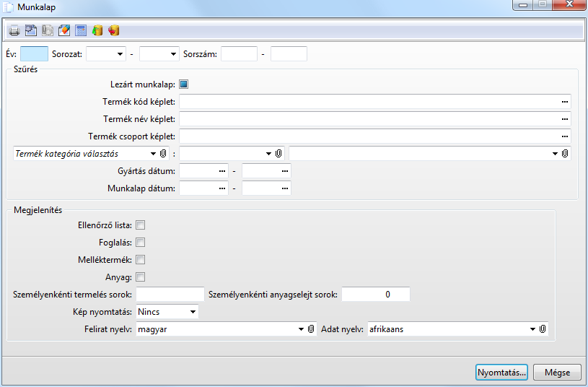
Task: Click the greyed-out attachment document icon
Action: pyautogui.click(x=48, y=30)
